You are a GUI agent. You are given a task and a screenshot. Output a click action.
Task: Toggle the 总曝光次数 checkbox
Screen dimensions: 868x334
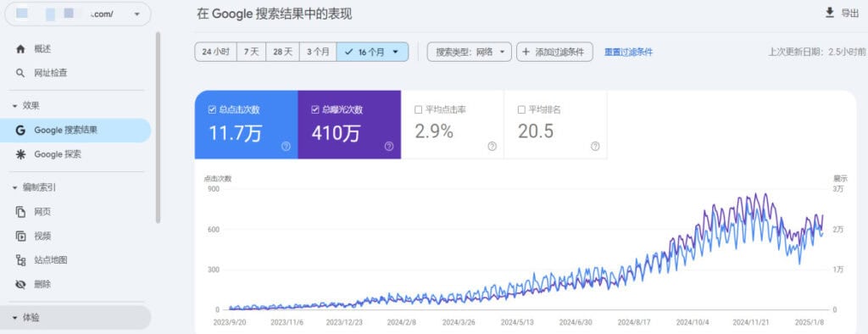pyautogui.click(x=314, y=109)
